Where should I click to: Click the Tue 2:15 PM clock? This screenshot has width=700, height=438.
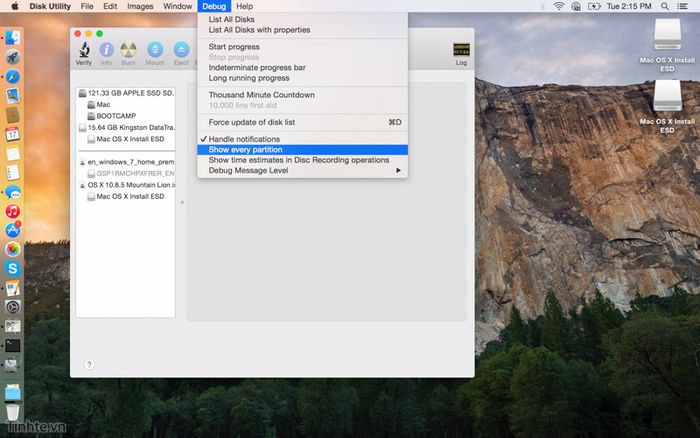pyautogui.click(x=629, y=6)
